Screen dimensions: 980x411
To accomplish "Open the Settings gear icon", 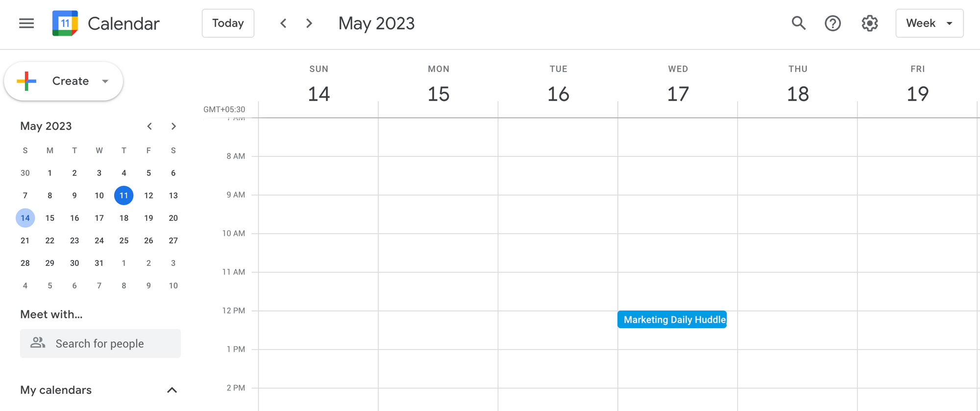I will coord(870,23).
